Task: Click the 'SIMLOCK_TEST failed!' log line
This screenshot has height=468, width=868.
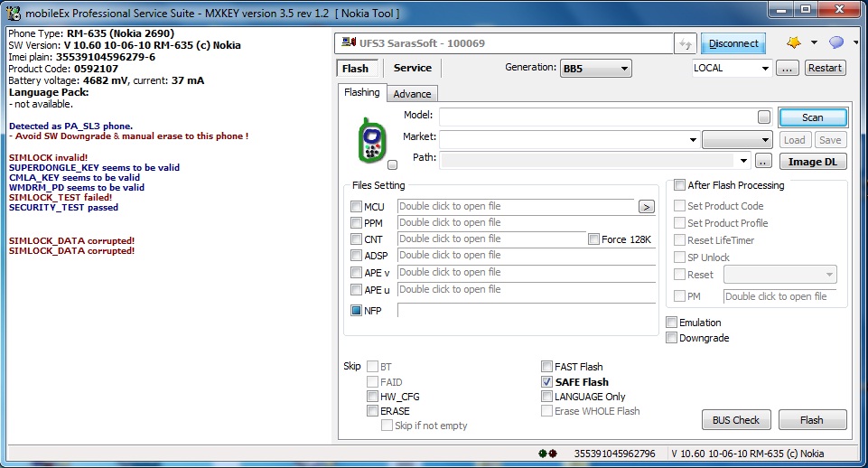Action: [61, 197]
